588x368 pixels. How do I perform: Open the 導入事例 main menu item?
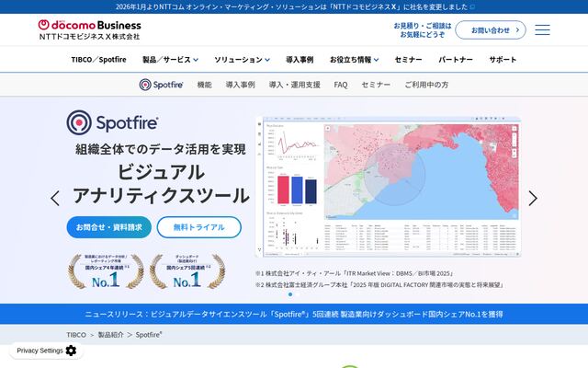point(300,59)
